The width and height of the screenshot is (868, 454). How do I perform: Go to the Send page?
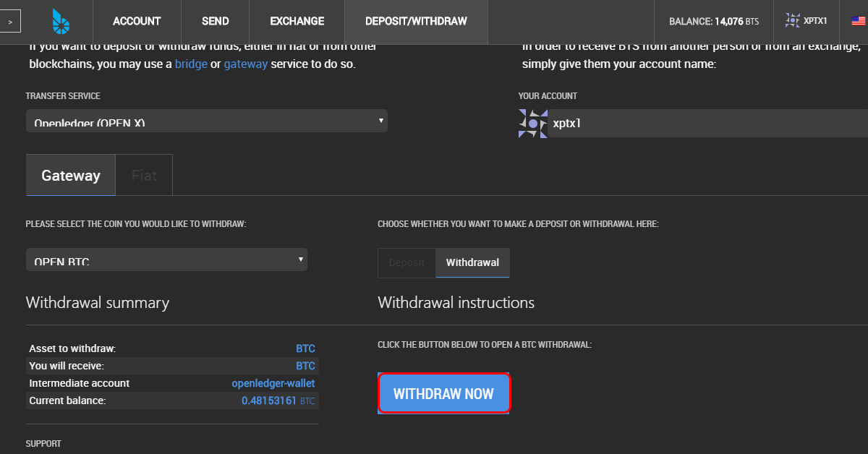[x=216, y=22]
